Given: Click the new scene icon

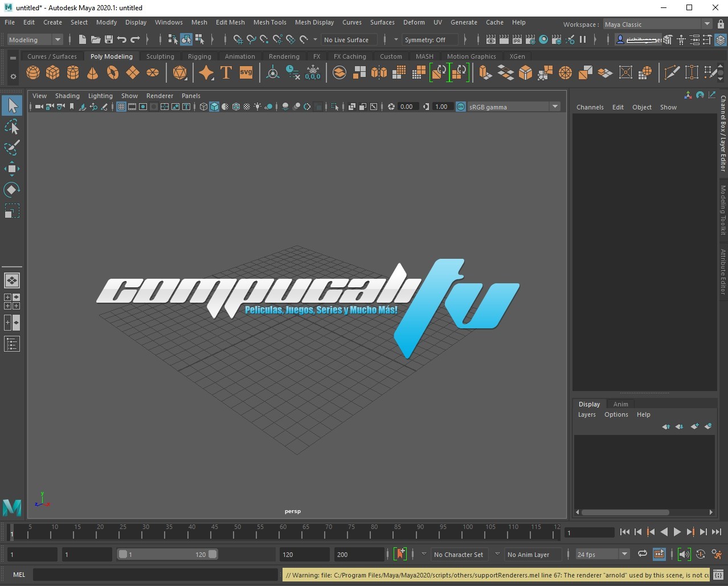Looking at the screenshot, I should pos(82,39).
